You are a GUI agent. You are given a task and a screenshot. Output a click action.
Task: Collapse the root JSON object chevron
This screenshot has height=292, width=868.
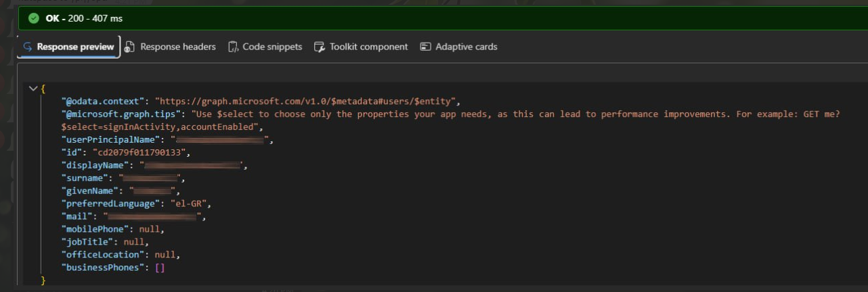click(33, 89)
